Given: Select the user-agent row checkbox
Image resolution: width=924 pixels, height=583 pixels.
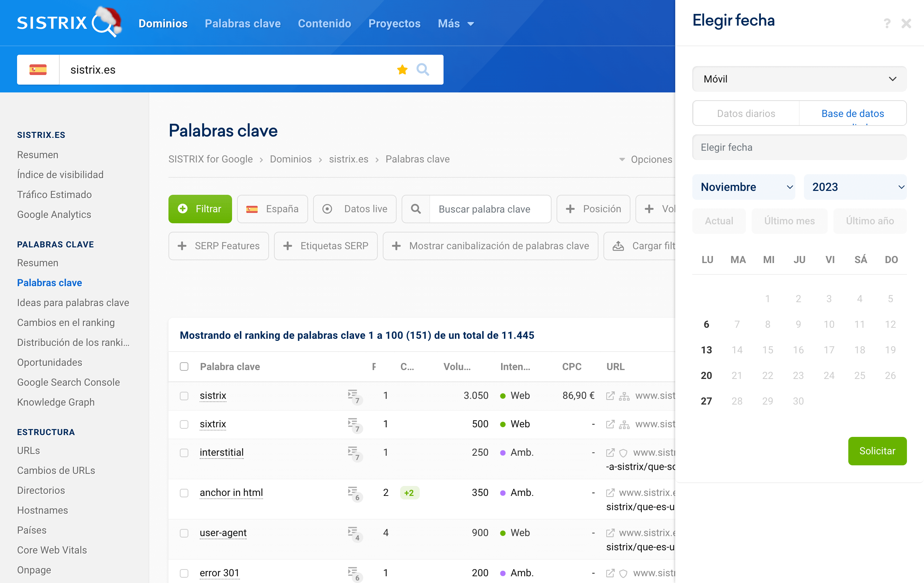Looking at the screenshot, I should tap(184, 533).
